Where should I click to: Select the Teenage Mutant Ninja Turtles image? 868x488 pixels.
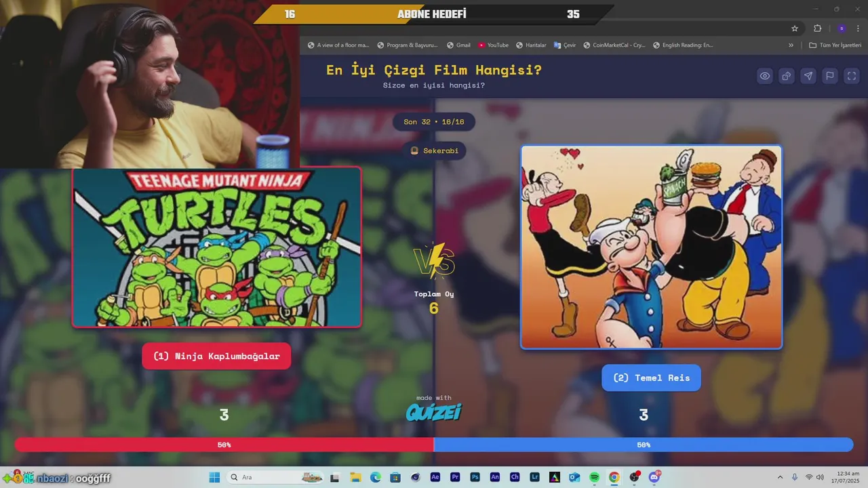(x=216, y=247)
